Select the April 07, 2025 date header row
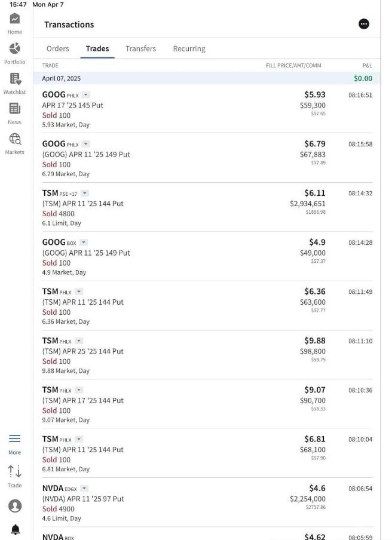 [207, 78]
